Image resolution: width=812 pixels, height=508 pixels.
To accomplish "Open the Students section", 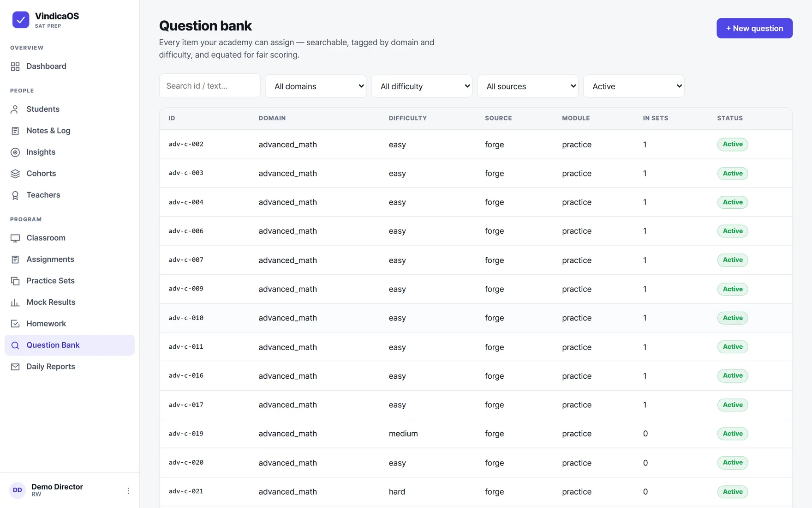I will coord(70,109).
